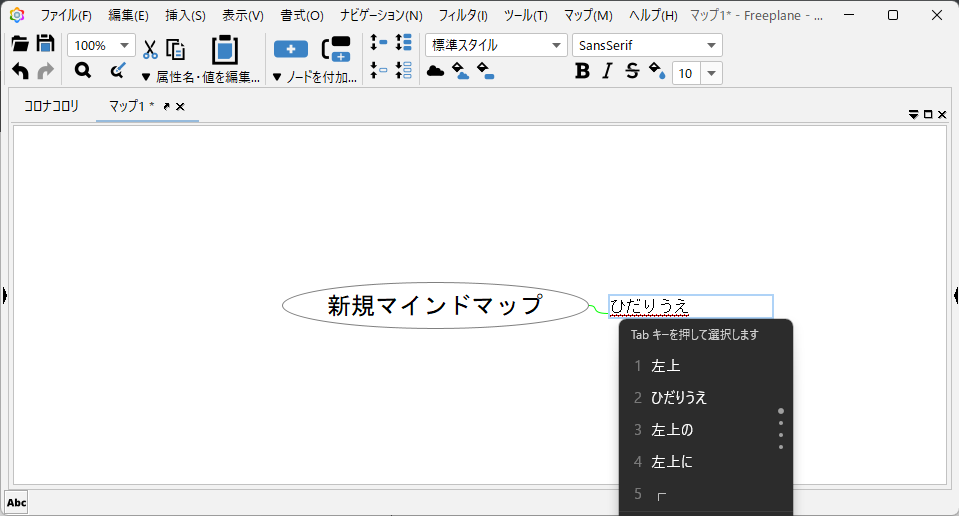
Task: Open the ナビゲーション(N) menu
Action: pyautogui.click(x=381, y=15)
